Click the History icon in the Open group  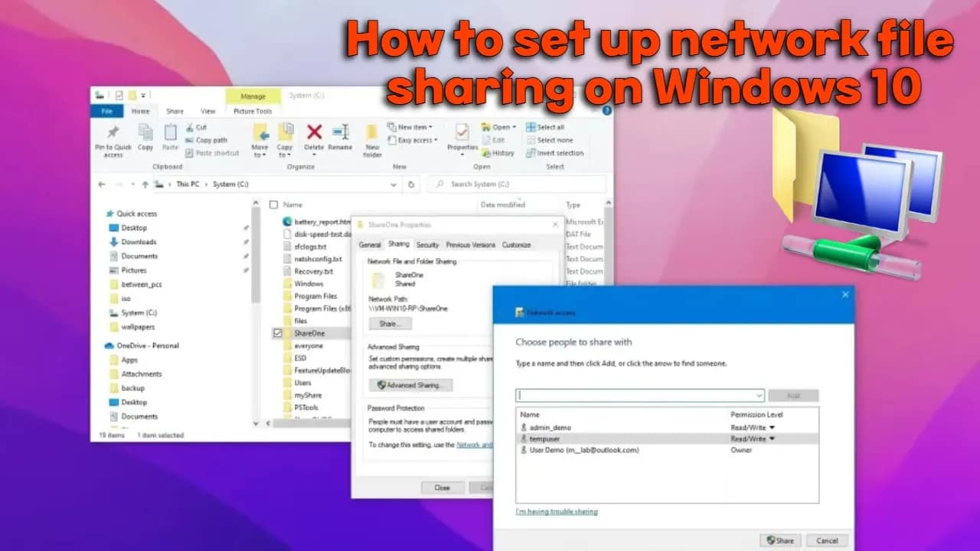(487, 153)
